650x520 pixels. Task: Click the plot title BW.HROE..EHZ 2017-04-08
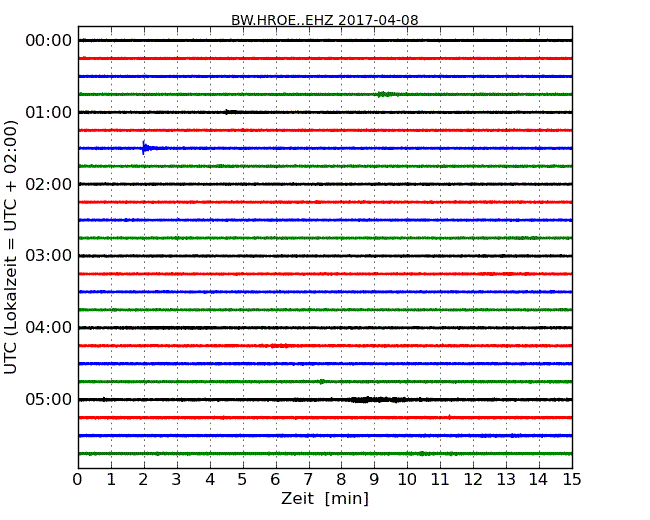pyautogui.click(x=325, y=20)
